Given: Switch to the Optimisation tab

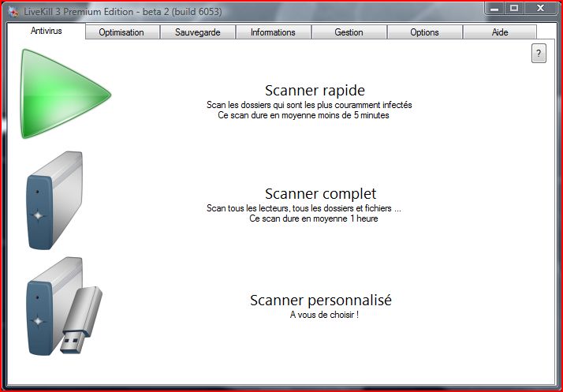Looking at the screenshot, I should pyautogui.click(x=121, y=32).
